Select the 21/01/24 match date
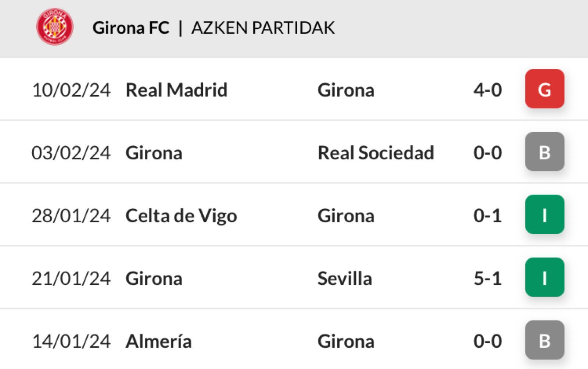588x369 pixels. pos(71,278)
